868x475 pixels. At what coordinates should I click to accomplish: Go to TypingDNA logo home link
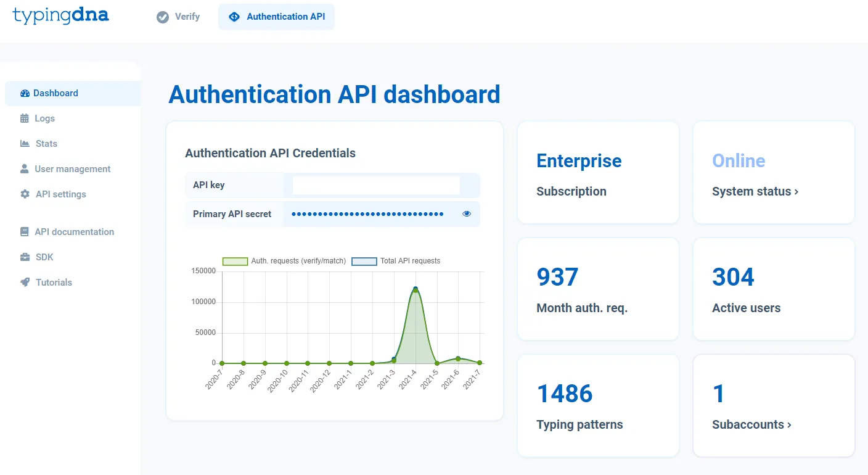tap(60, 16)
